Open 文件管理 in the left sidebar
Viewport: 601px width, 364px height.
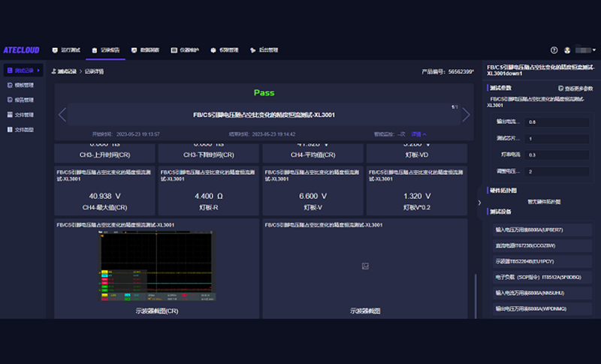coord(24,115)
